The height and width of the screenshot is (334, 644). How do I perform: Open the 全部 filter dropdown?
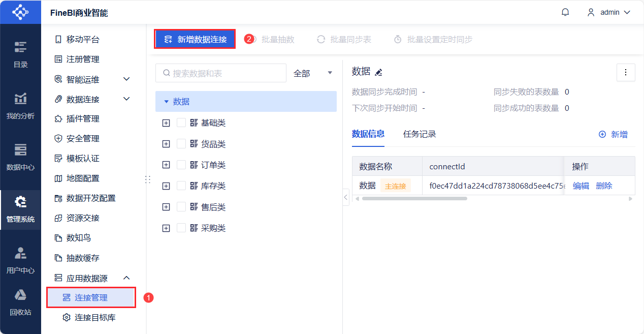point(313,73)
